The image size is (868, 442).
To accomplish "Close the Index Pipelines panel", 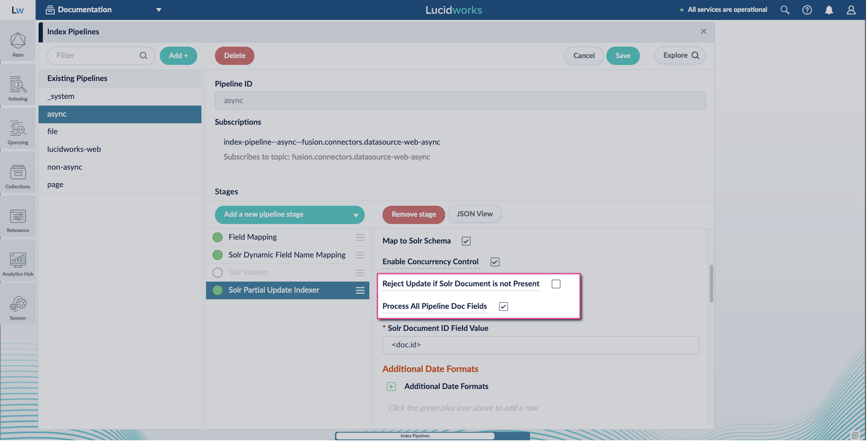I will [x=703, y=31].
